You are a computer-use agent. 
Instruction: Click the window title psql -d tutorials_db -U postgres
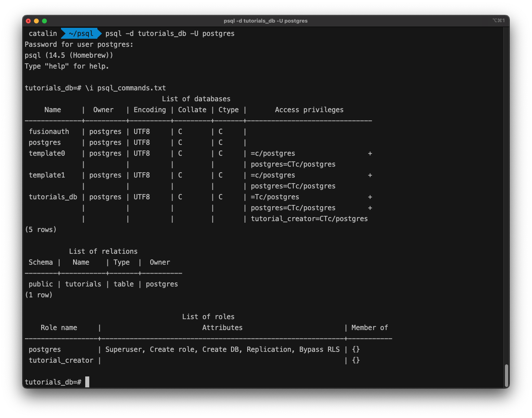click(x=266, y=21)
